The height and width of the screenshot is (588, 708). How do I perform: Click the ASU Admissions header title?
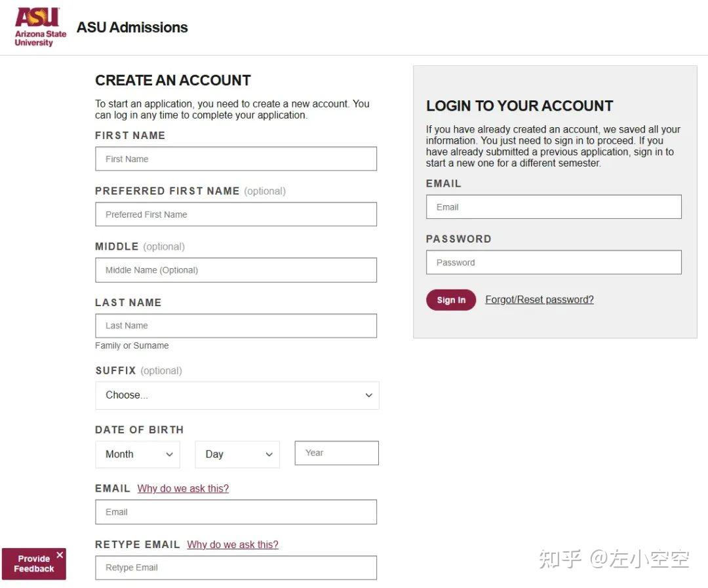pos(132,28)
